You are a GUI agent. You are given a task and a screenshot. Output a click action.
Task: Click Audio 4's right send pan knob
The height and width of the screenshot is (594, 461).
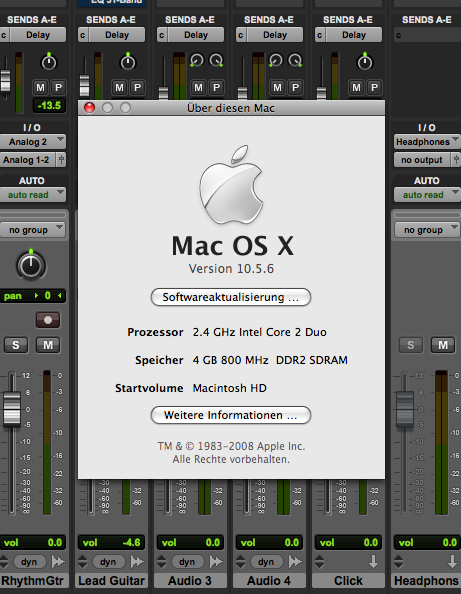coord(295,60)
